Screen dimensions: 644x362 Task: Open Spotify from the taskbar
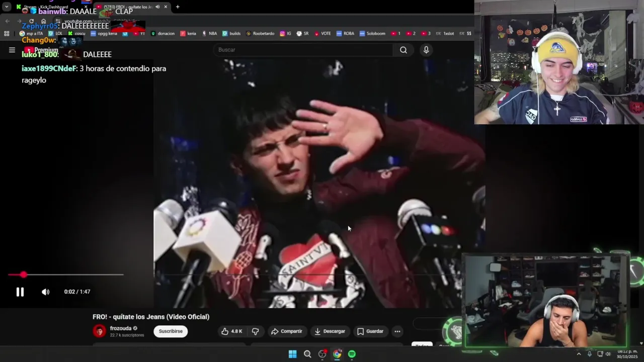pyautogui.click(x=352, y=354)
